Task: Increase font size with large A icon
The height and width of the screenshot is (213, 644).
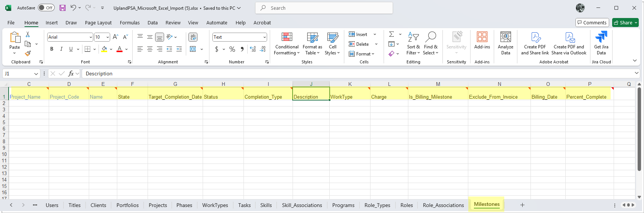Action: pyautogui.click(x=116, y=37)
